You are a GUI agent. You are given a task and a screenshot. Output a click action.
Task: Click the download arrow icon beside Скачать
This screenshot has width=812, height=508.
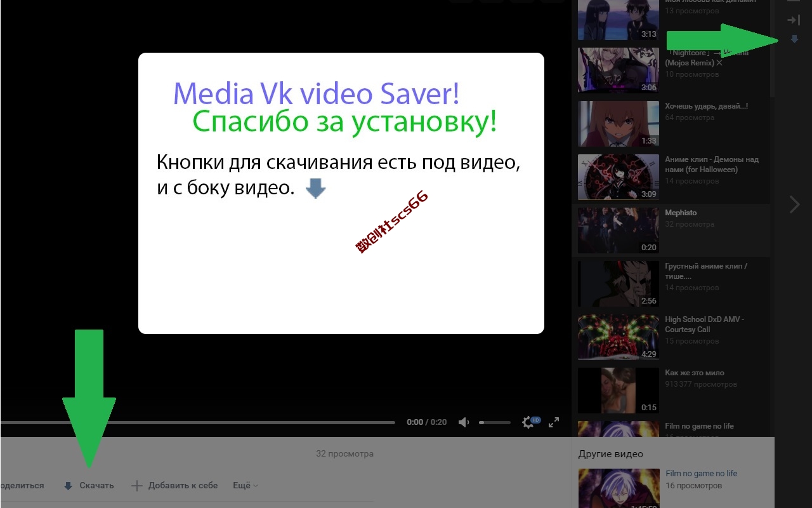(x=69, y=486)
